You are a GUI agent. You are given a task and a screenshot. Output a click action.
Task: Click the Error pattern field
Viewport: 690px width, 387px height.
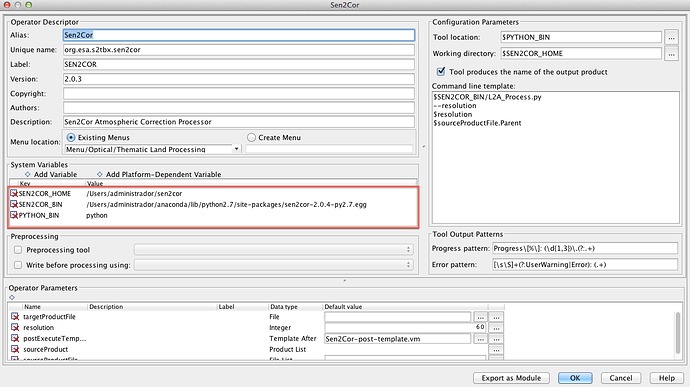coord(585,265)
